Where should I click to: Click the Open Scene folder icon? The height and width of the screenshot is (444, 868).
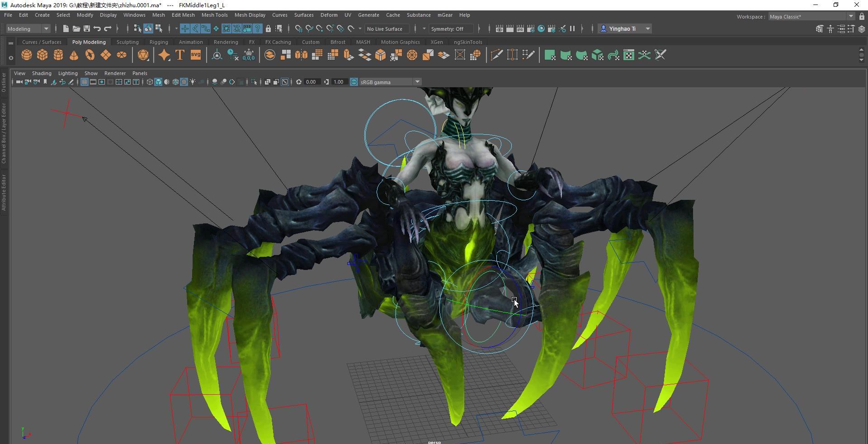(76, 28)
